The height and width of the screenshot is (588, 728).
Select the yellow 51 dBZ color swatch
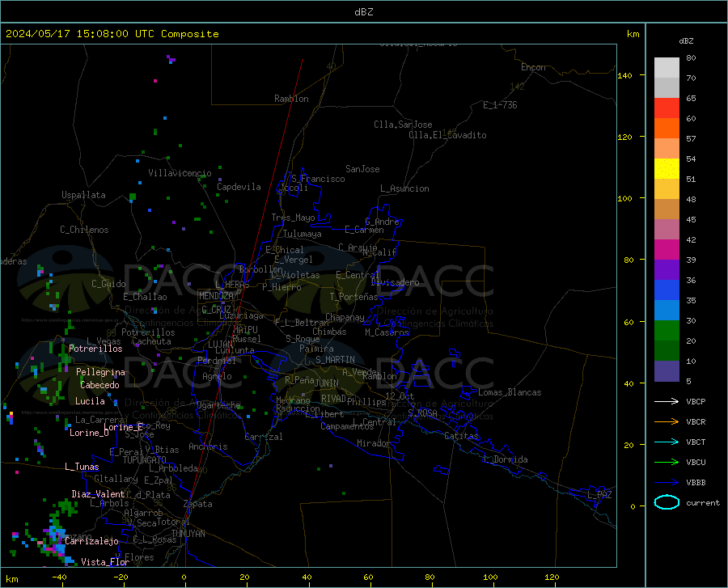[667, 169]
